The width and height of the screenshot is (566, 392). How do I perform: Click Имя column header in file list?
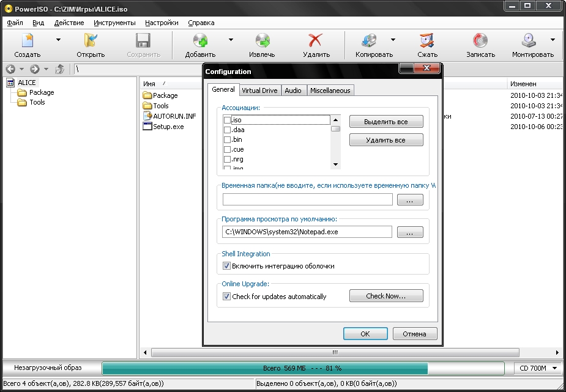[171, 84]
